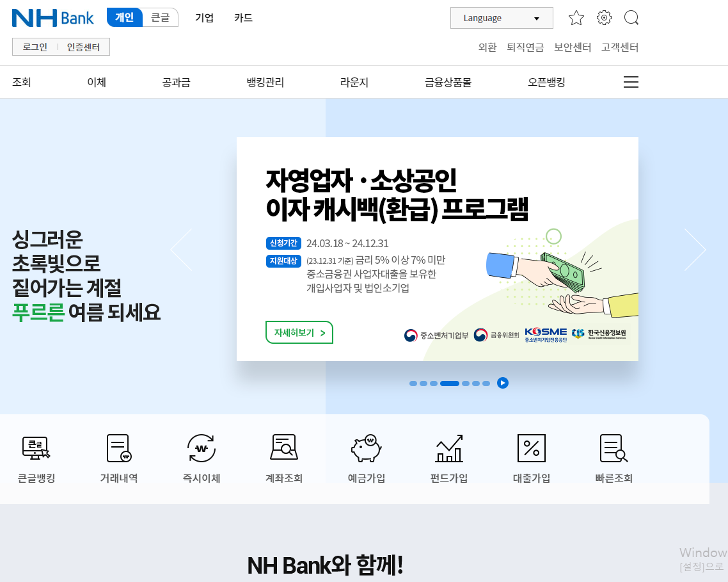The height and width of the screenshot is (582, 728).
Task: Select third banner pagination dot
Action: pyautogui.click(x=434, y=384)
